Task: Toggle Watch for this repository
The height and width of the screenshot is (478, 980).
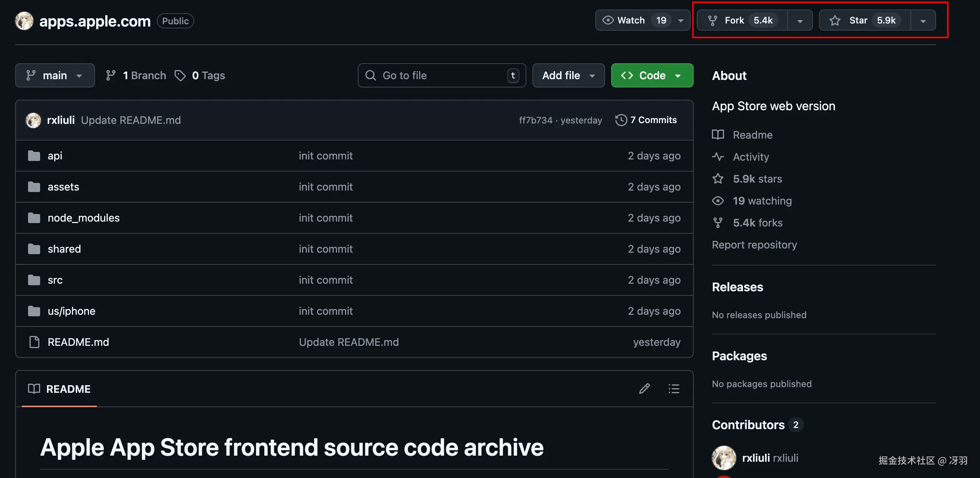Action: (632, 20)
